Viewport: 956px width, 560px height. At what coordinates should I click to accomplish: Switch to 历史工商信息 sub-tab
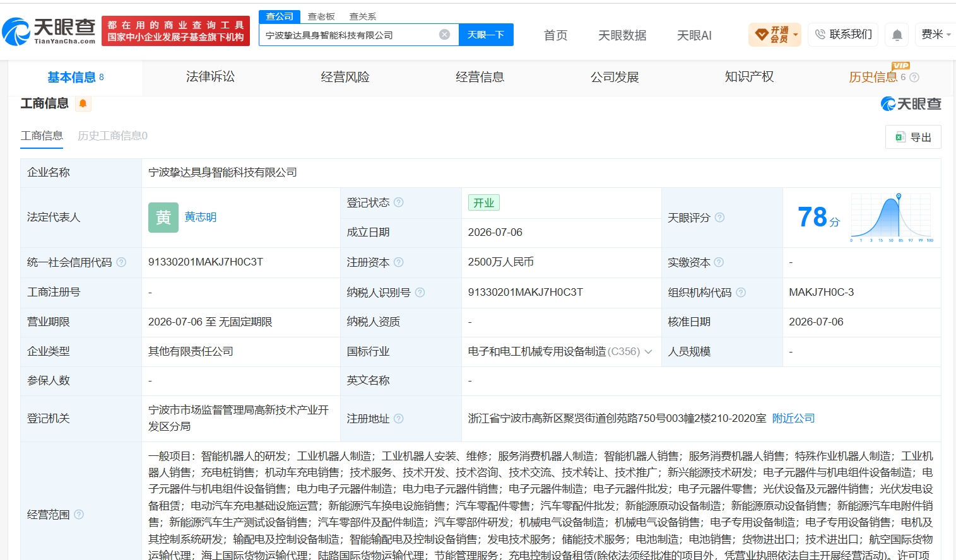pyautogui.click(x=112, y=136)
